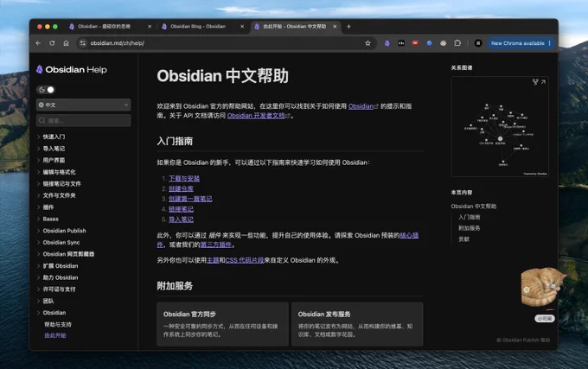Open the black square extension icon beside Obsidian
This screenshot has width=588, height=369.
(401, 43)
